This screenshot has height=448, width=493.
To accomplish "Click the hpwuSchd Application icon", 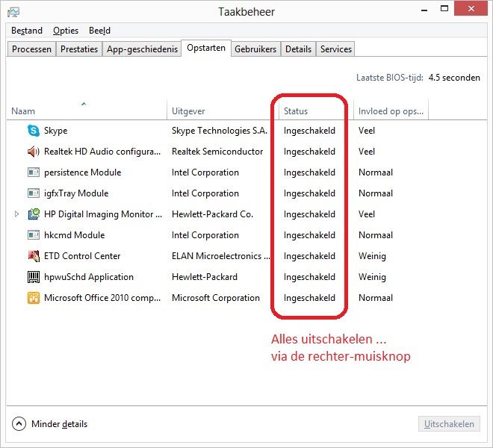I will point(34,277).
